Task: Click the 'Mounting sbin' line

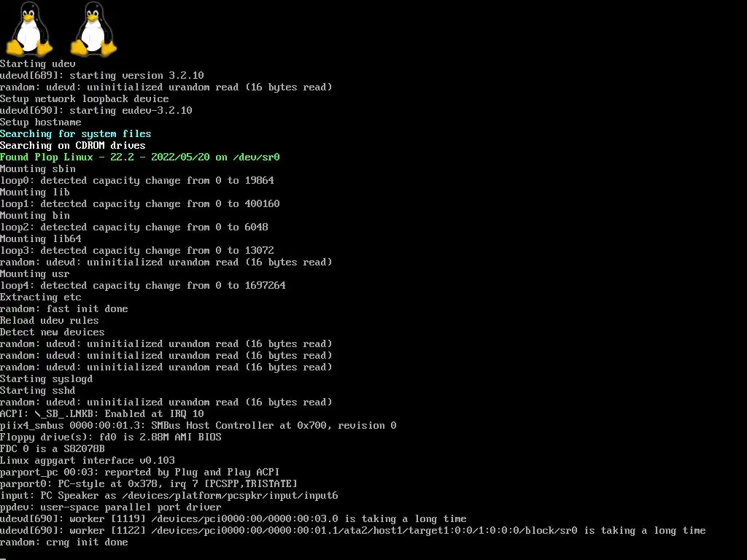Action: (38, 168)
